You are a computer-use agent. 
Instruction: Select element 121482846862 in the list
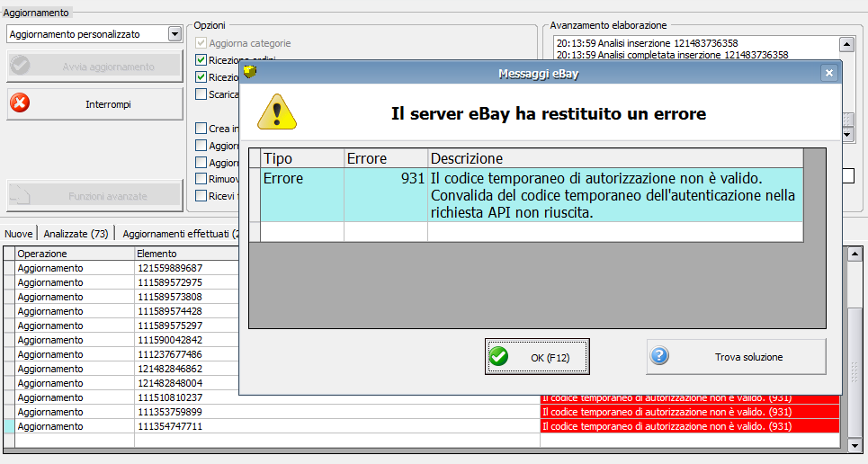pos(170,369)
